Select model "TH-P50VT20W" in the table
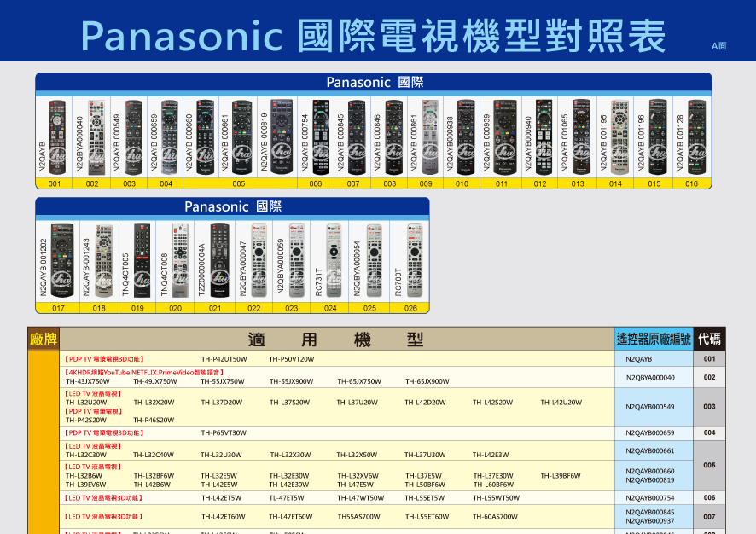The height and width of the screenshot is (534, 756). [292, 359]
